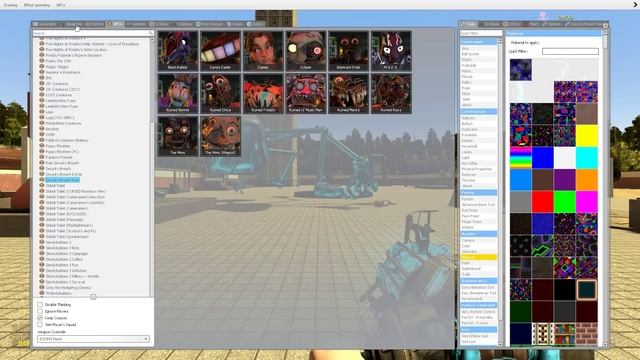Image resolution: width=640 pixels, height=360 pixels.
Task: Spawn The Mimic NPC
Action: (x=178, y=136)
